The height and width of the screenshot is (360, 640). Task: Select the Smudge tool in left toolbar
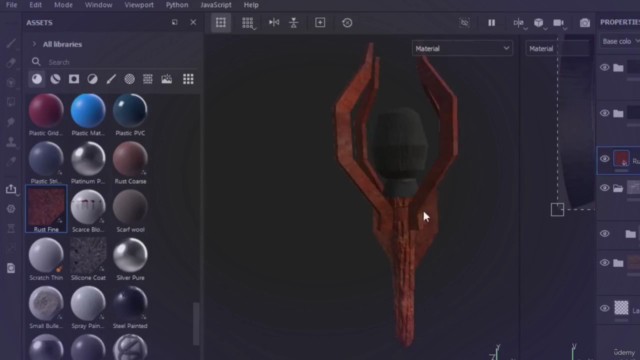coord(11,122)
